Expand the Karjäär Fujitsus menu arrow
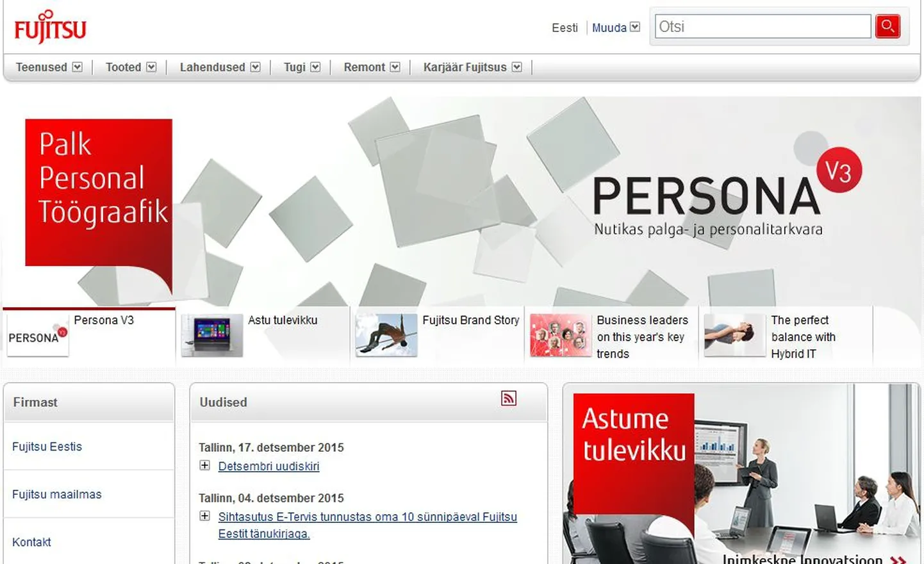The width and height of the screenshot is (924, 564). click(516, 67)
